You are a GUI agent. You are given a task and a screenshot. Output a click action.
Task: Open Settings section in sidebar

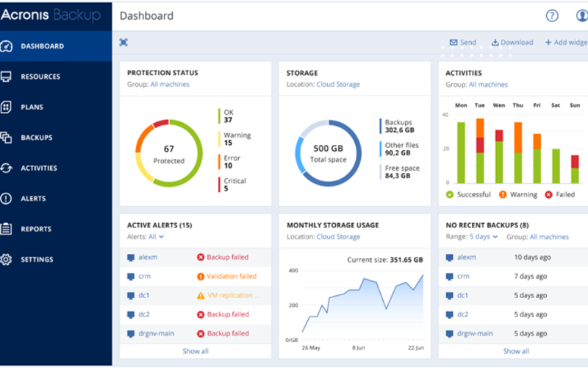[x=56, y=259]
